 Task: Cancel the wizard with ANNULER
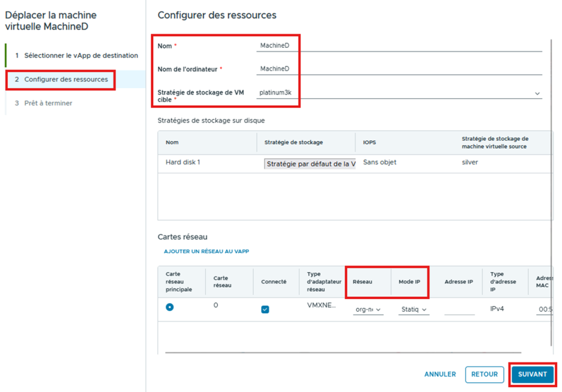[440, 374]
